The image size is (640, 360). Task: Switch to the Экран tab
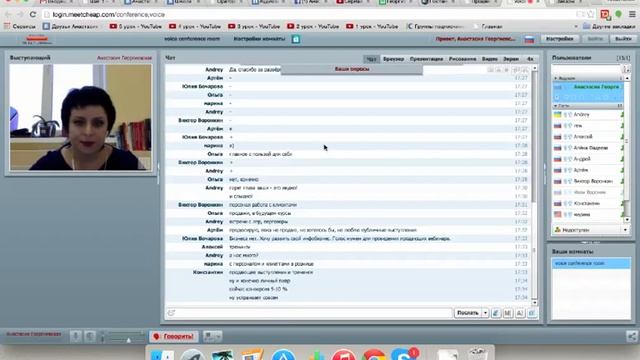(x=511, y=59)
